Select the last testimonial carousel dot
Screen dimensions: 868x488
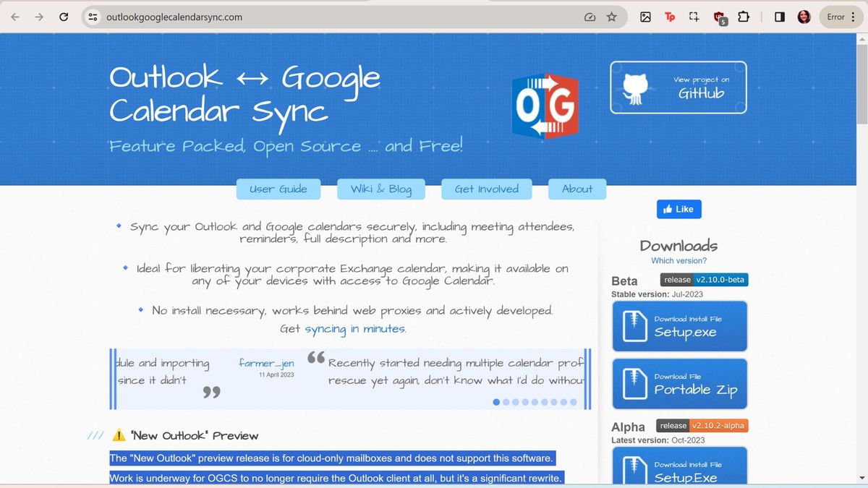point(574,402)
